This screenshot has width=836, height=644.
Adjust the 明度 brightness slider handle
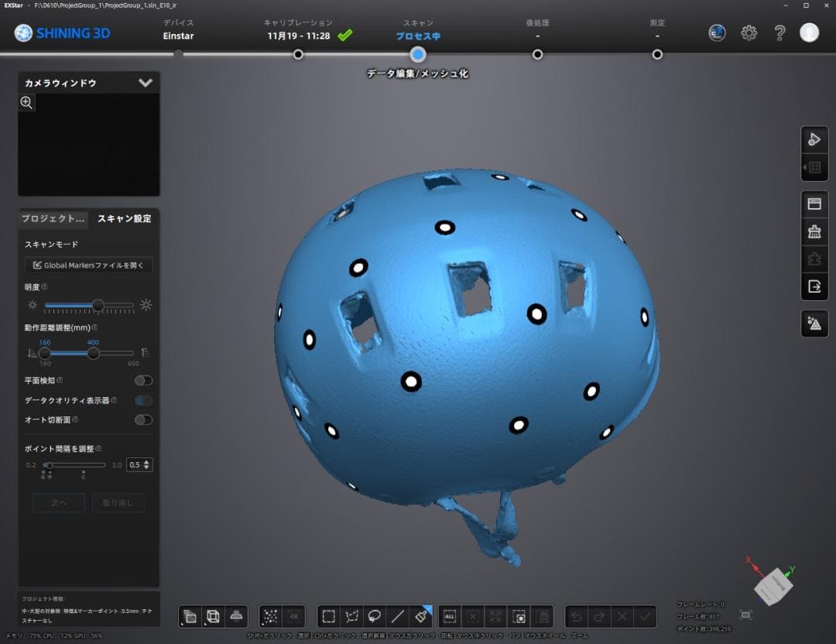(98, 305)
